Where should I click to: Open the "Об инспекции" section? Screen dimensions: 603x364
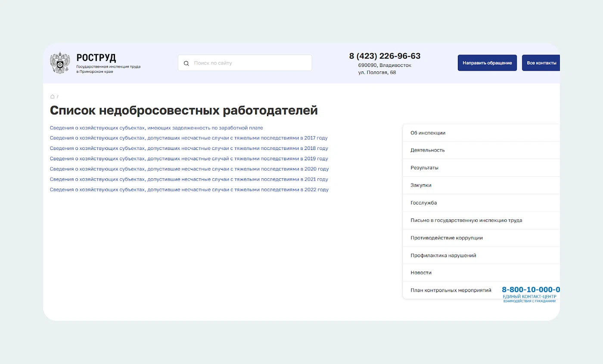pyautogui.click(x=428, y=133)
